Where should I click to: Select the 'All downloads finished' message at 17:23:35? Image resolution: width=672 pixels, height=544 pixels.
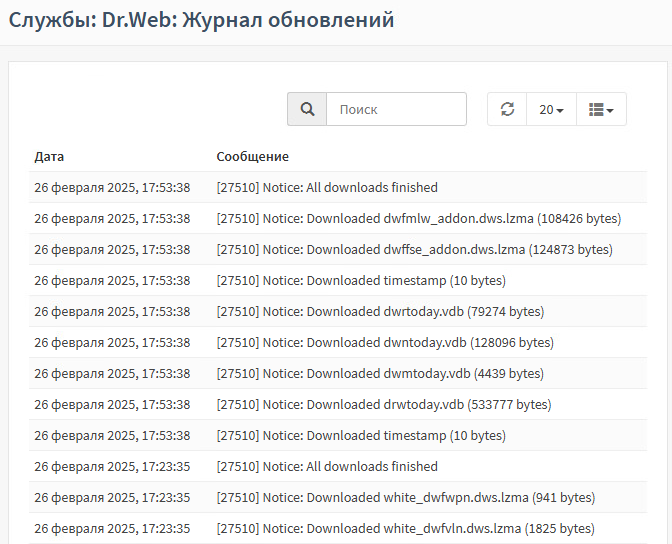327,466
